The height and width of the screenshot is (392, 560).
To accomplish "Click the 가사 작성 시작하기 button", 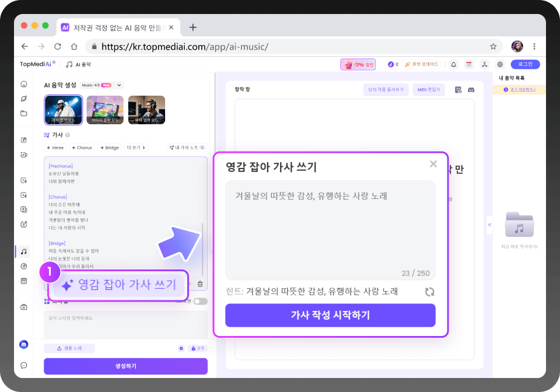I will pos(330,315).
